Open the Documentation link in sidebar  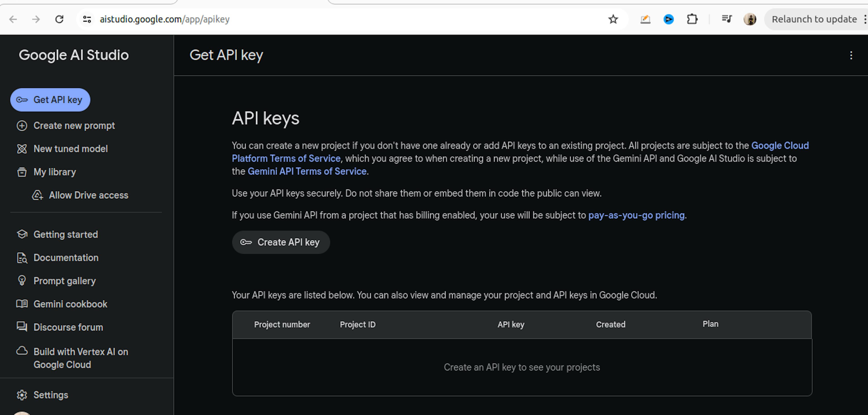pos(58,258)
